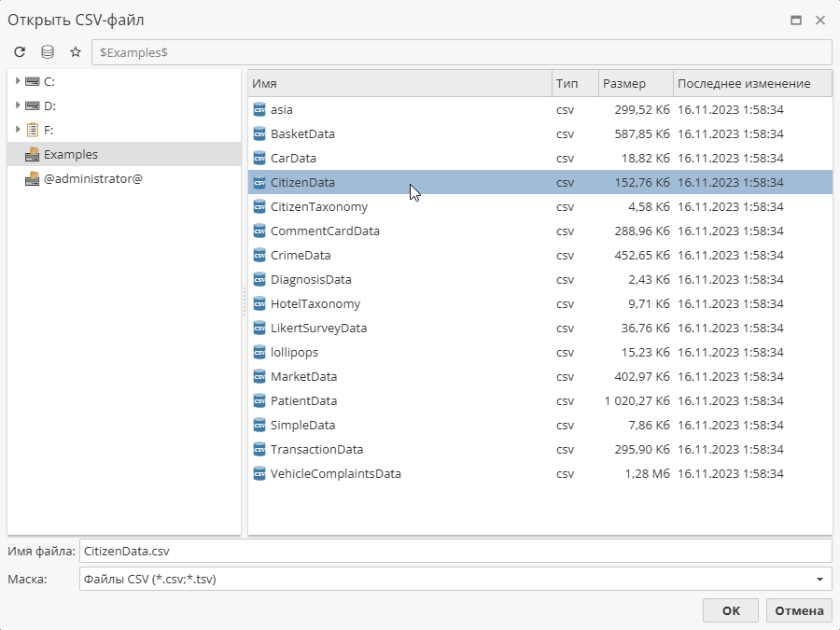
Task: Click the favorites star icon
Action: (x=76, y=52)
